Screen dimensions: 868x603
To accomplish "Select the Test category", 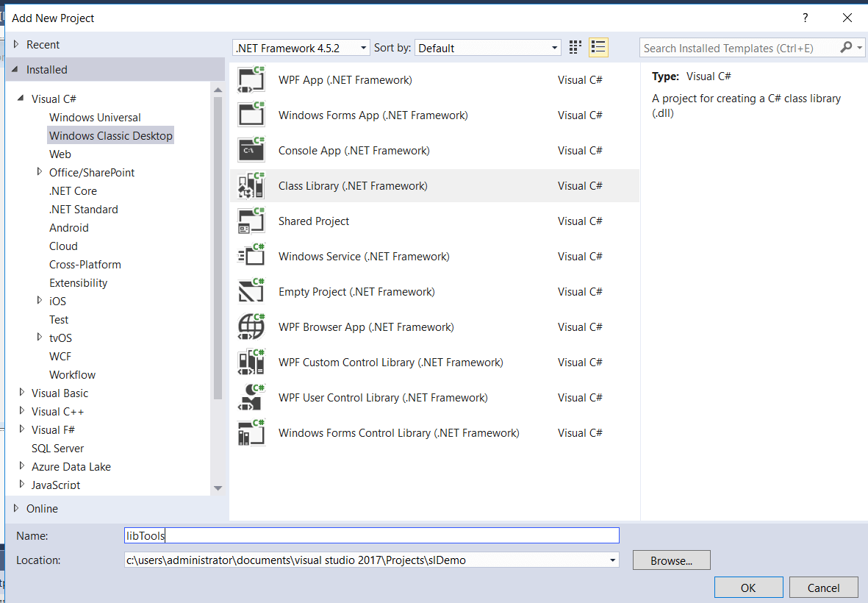I will click(59, 319).
